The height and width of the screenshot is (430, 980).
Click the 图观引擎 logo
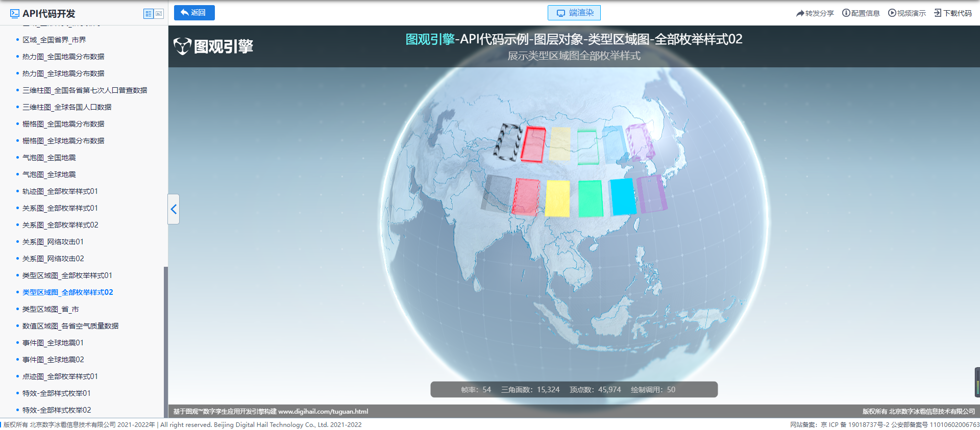(x=213, y=46)
